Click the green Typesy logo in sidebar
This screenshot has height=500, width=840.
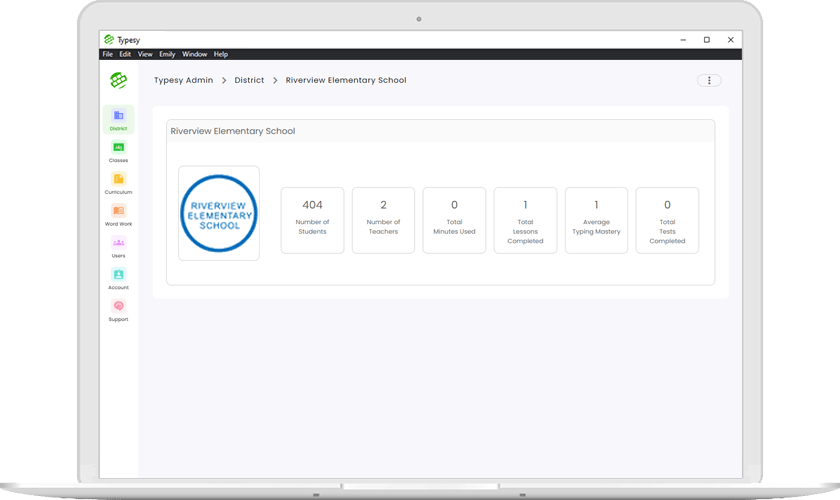pos(118,80)
